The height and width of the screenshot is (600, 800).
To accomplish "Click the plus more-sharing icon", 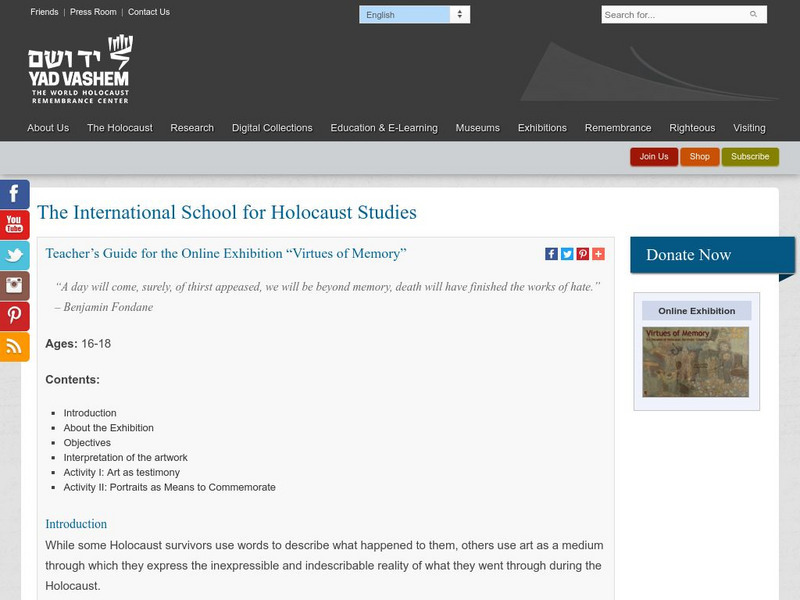I will pos(598,254).
